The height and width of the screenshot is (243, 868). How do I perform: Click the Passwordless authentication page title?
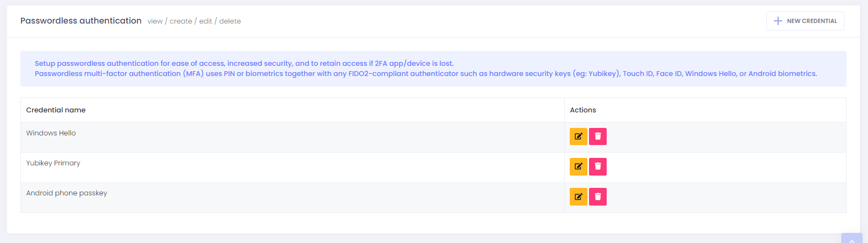[81, 21]
